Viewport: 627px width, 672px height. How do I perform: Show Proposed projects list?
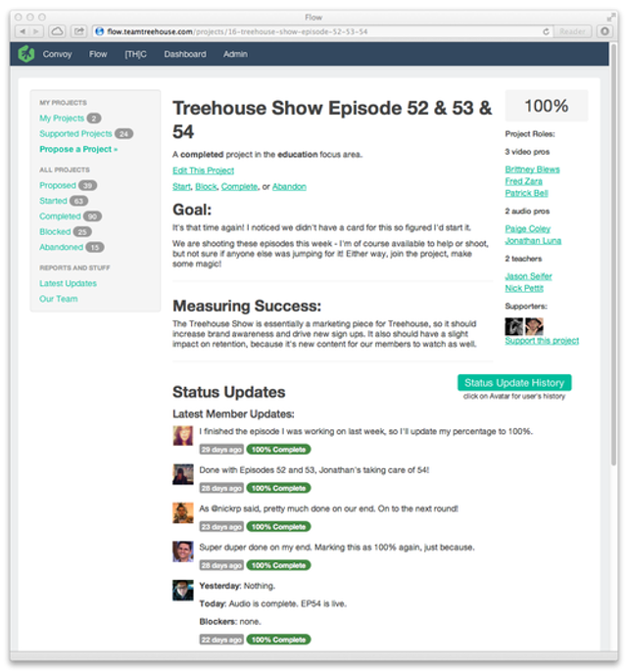pyautogui.click(x=58, y=185)
